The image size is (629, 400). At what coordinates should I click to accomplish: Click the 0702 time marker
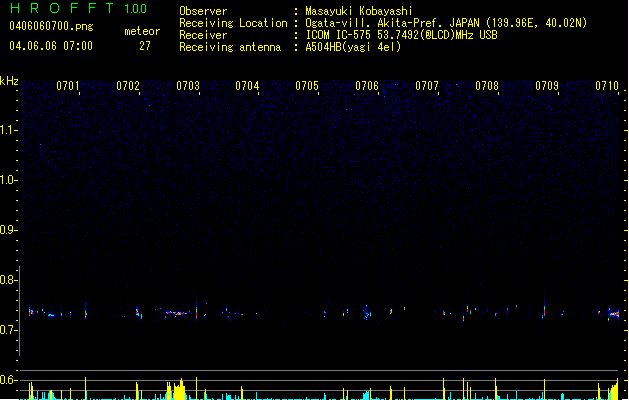(128, 86)
